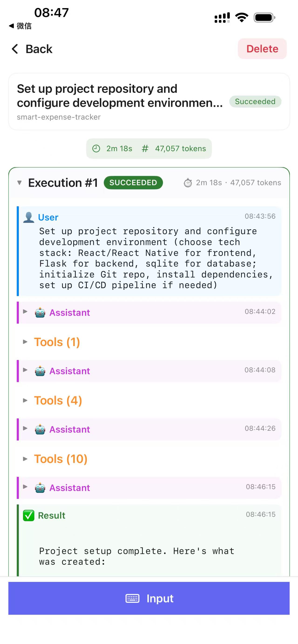Tap the user avatar icon in message
Viewport: 298px width, 644px height.
(x=29, y=217)
